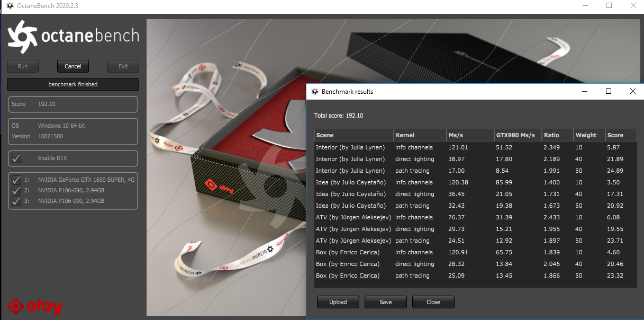644x320 pixels.
Task: Select the Idea path tracing row
Action: tap(475, 206)
